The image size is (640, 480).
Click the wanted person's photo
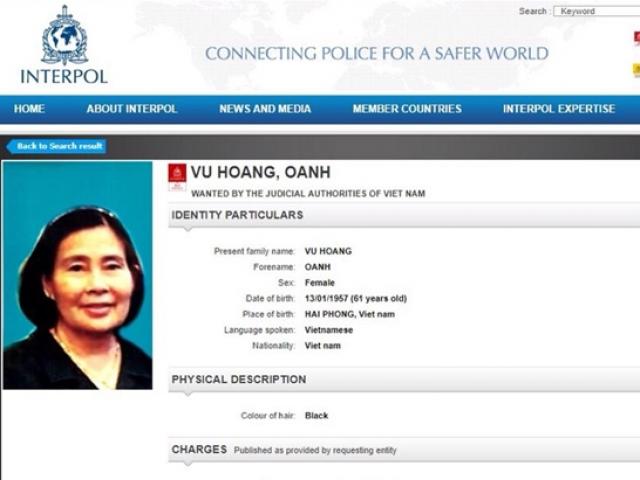pyautogui.click(x=78, y=276)
